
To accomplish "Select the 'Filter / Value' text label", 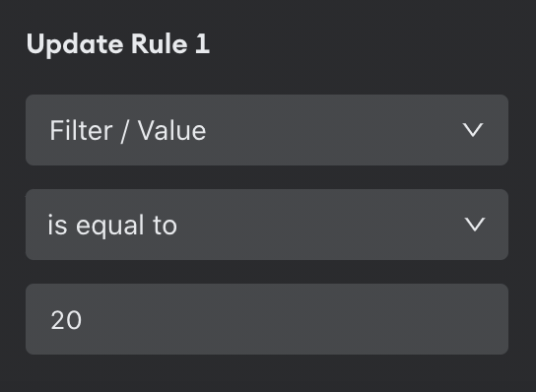I will (x=128, y=131).
